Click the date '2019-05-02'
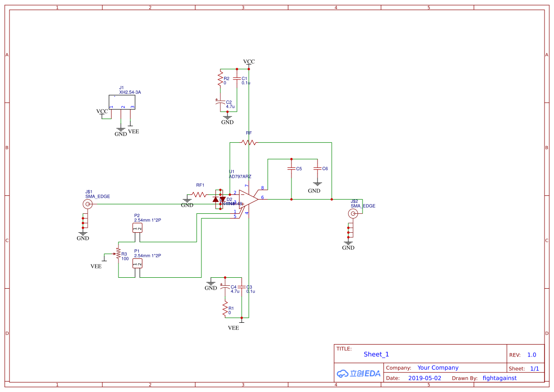 pos(425,378)
